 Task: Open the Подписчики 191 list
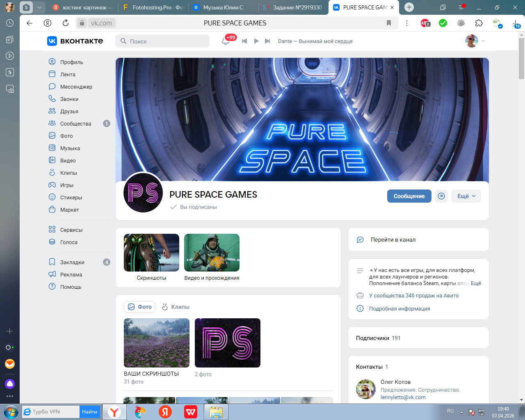[378, 338]
